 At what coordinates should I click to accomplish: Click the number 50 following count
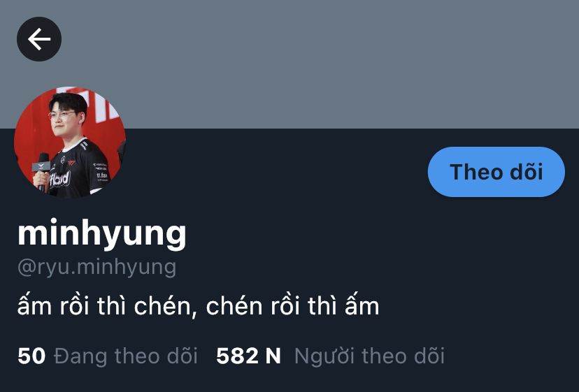pos(31,356)
